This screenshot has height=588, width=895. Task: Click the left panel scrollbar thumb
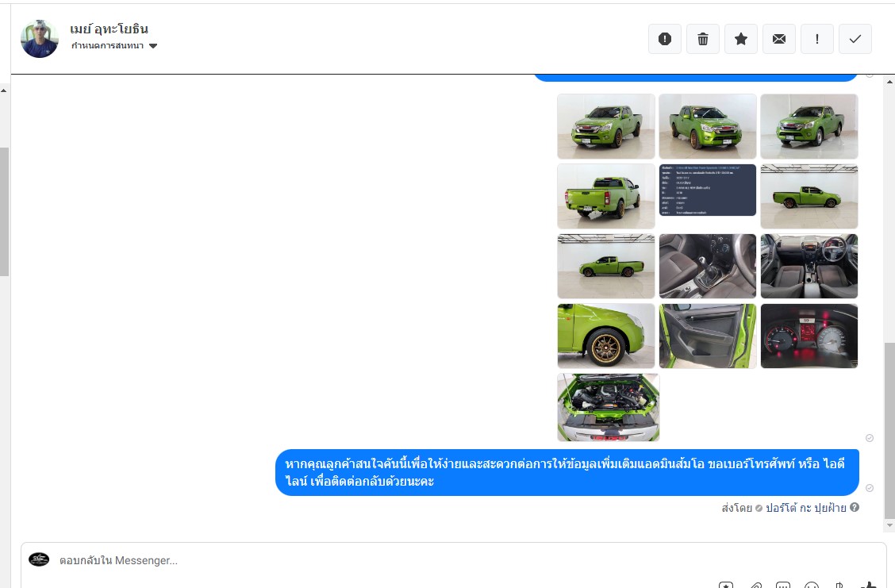[4, 211]
